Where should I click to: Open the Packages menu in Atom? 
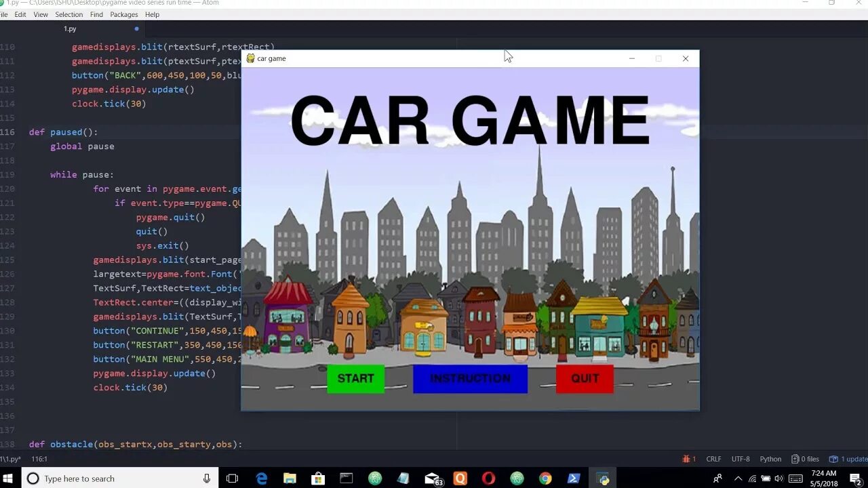[123, 14]
